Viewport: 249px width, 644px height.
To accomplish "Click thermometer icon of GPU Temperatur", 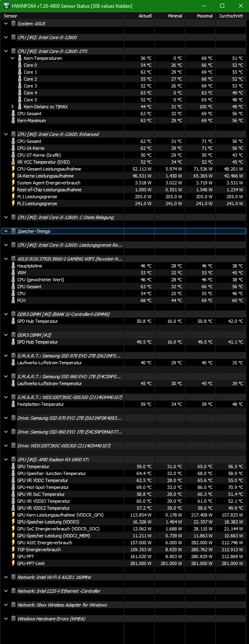I will tap(13, 467).
